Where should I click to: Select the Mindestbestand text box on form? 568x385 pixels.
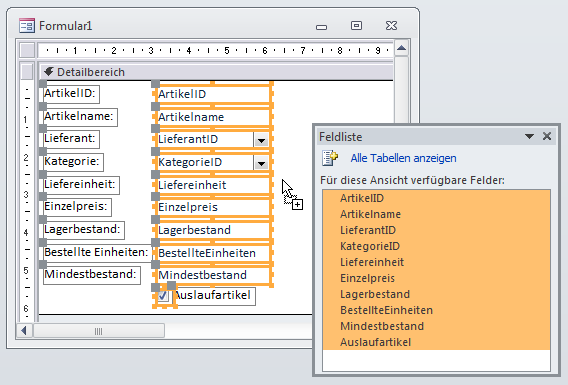click(213, 275)
